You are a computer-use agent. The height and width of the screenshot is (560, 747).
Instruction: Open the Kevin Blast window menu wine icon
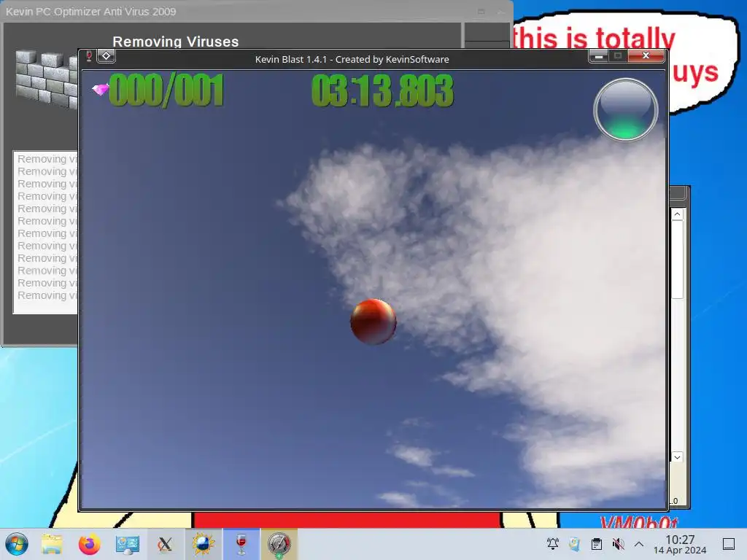[88, 56]
